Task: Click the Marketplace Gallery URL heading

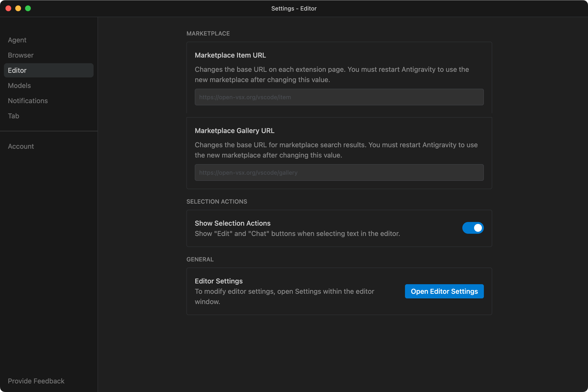Action: [234, 131]
